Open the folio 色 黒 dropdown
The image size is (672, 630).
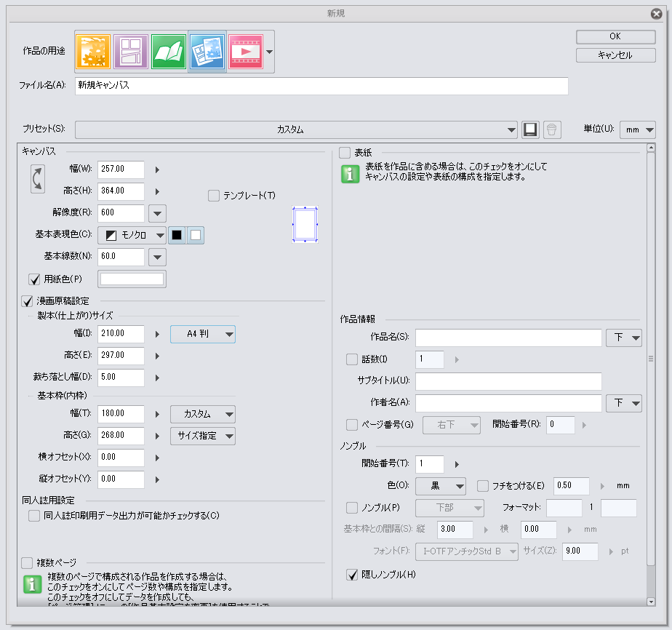click(441, 486)
